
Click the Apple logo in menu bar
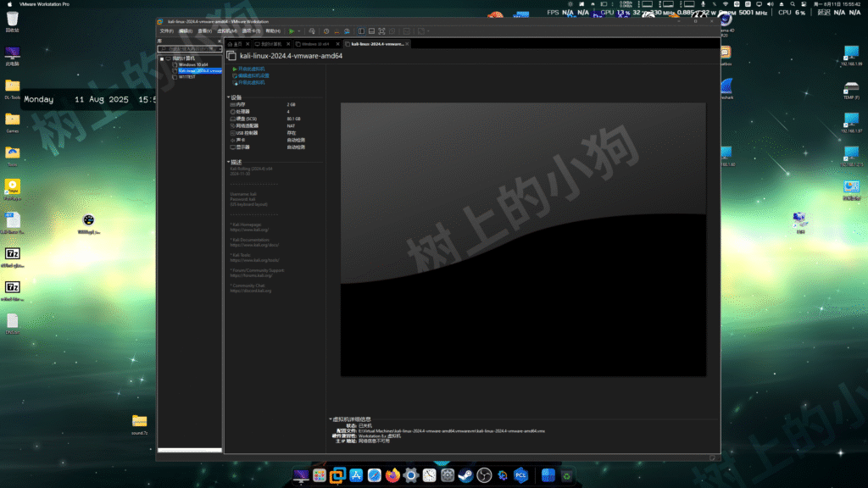pos(8,4)
